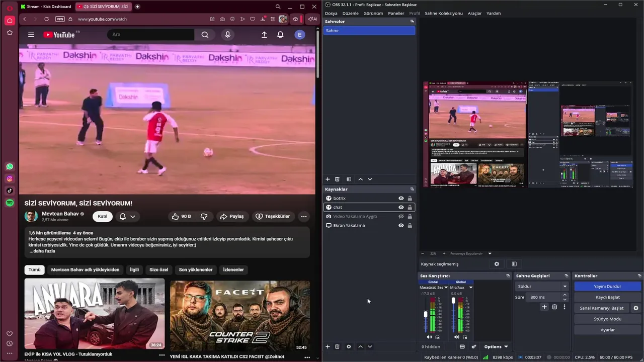Screen dimensions: 644x362
Task: Remove scene transition with trash icon
Action: pyautogui.click(x=554, y=307)
